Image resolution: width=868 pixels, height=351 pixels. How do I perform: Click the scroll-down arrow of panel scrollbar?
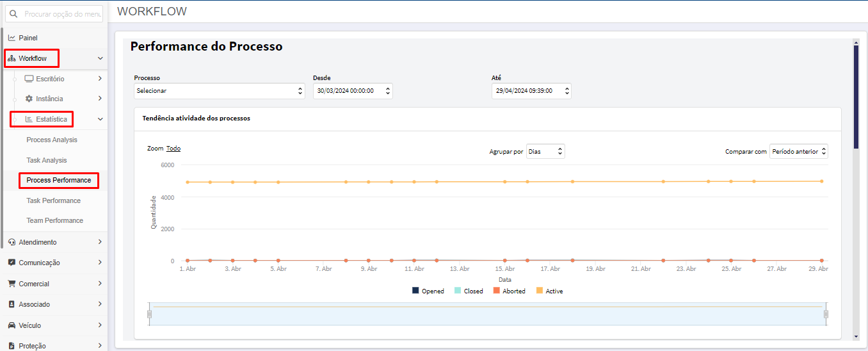pos(856,336)
